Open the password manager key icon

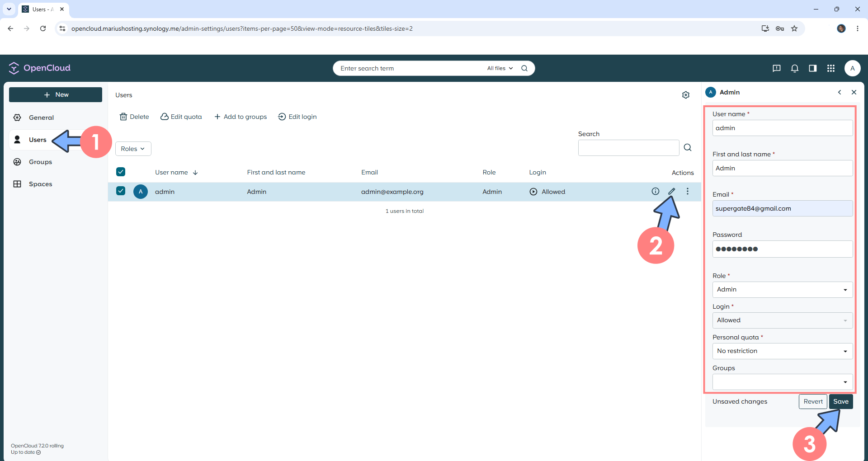coord(780,28)
